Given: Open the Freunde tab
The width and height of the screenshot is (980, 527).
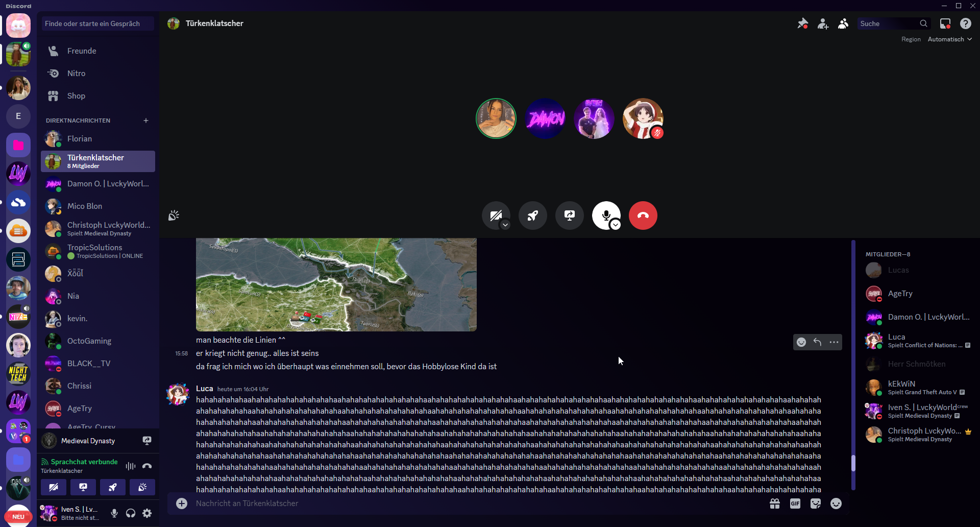Looking at the screenshot, I should tap(82, 51).
